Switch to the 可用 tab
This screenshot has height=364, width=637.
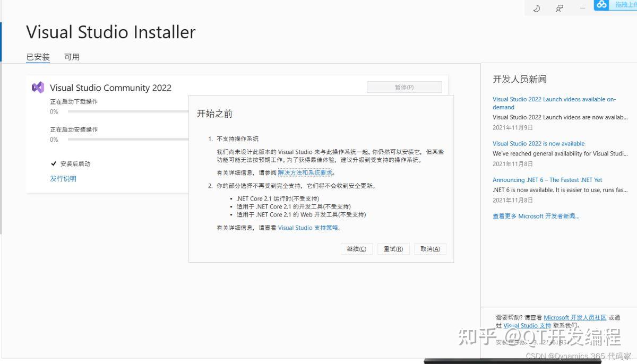[72, 57]
